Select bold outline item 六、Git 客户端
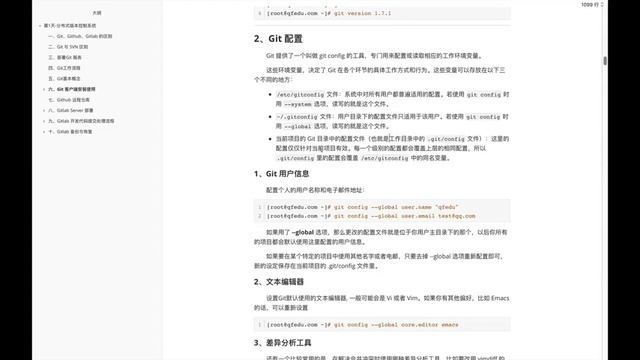 pyautogui.click(x=72, y=89)
